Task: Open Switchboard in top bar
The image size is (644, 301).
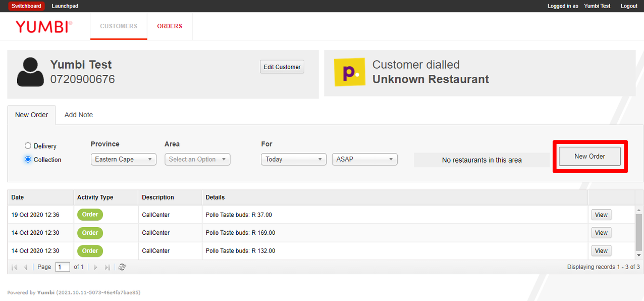Action: coord(26,6)
